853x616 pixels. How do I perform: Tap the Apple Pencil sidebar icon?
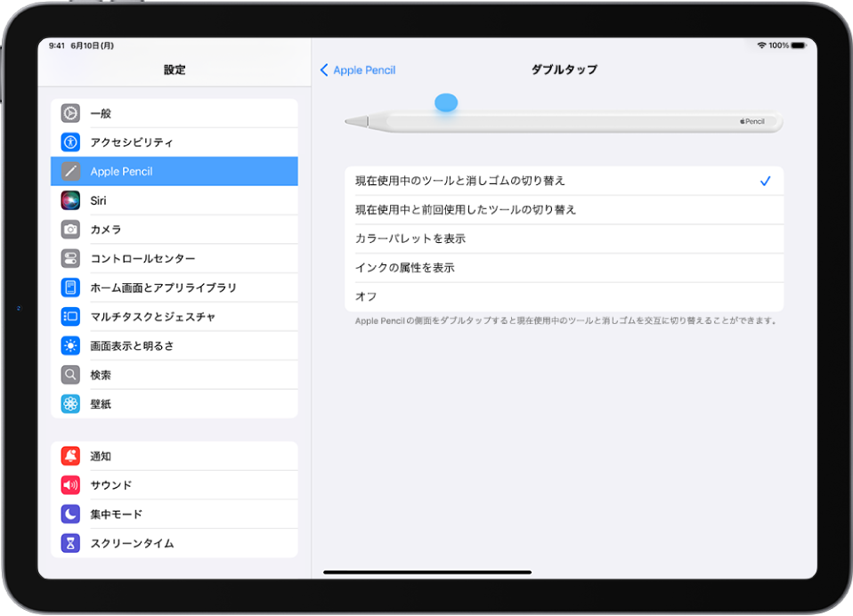(70, 171)
